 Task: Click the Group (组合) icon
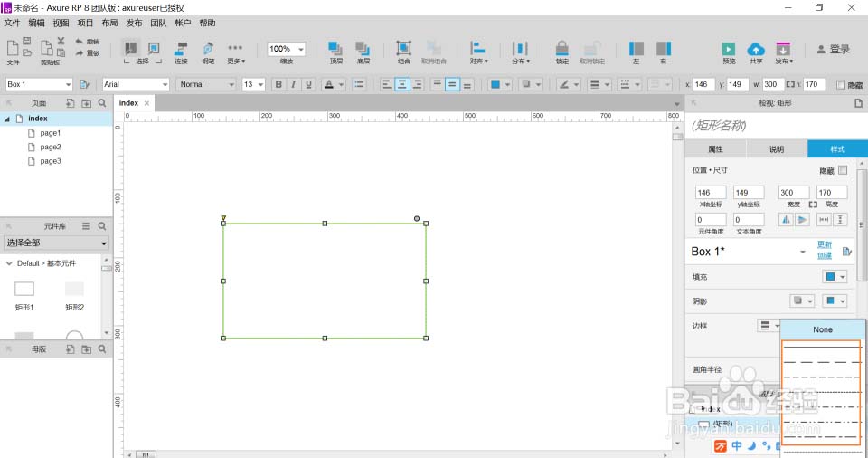tap(403, 48)
